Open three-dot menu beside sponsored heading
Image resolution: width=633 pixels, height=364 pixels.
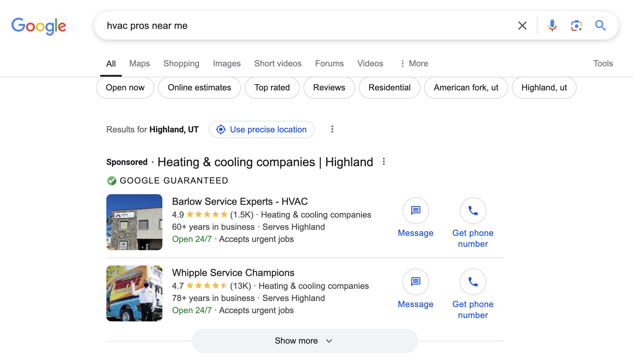(x=384, y=162)
